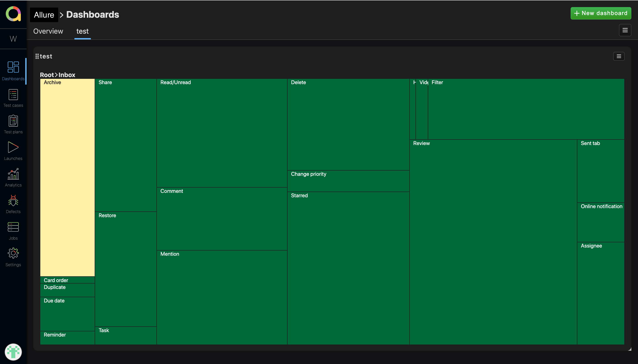Viewport: 638px width, 364px height.
Task: Select the test dashboard tab
Action: [82, 31]
